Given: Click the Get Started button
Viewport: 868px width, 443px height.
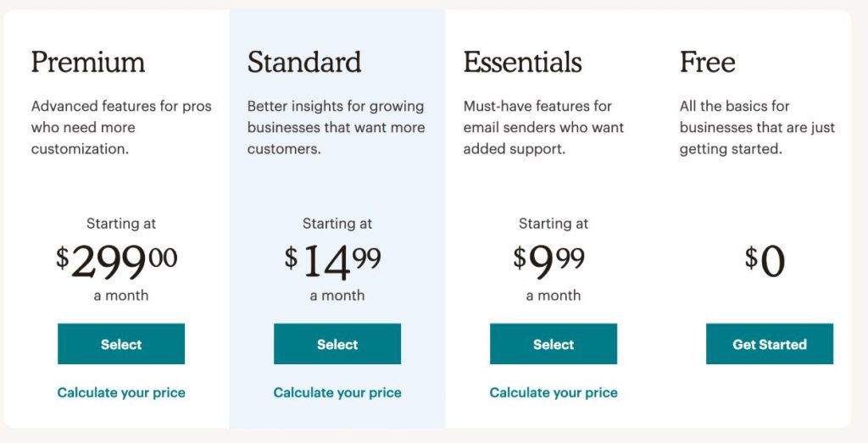Looking at the screenshot, I should click(770, 344).
